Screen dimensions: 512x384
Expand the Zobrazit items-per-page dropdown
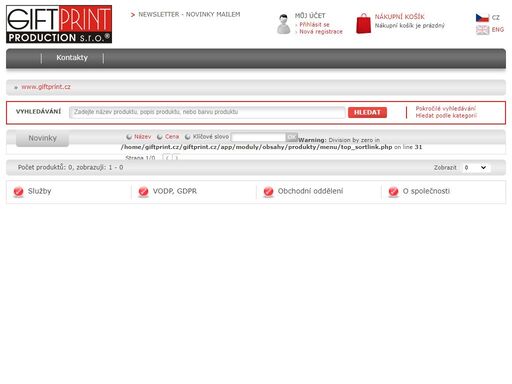(475, 168)
